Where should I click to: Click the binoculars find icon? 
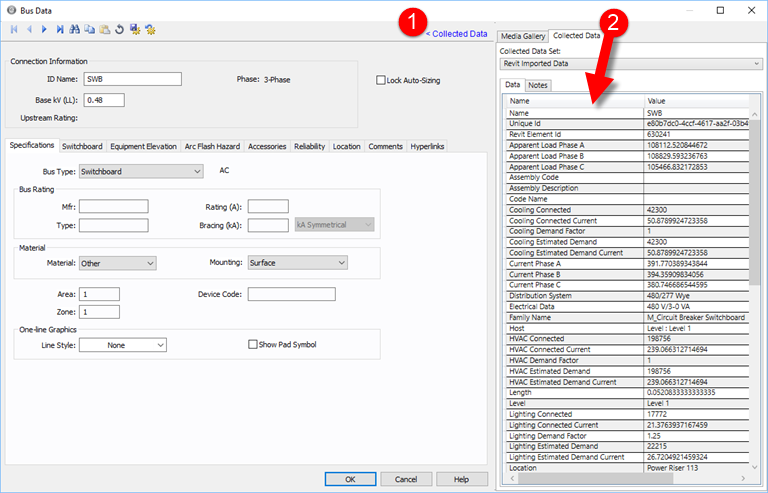point(75,30)
